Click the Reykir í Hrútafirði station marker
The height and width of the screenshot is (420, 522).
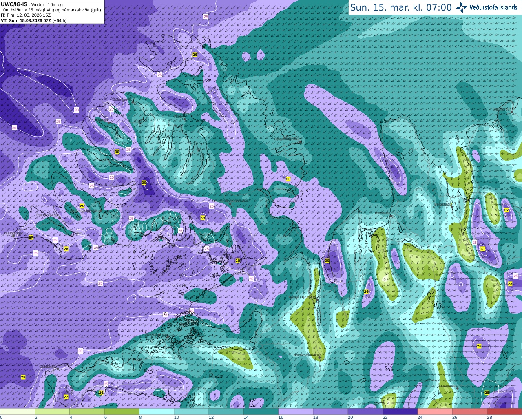click(317, 300)
